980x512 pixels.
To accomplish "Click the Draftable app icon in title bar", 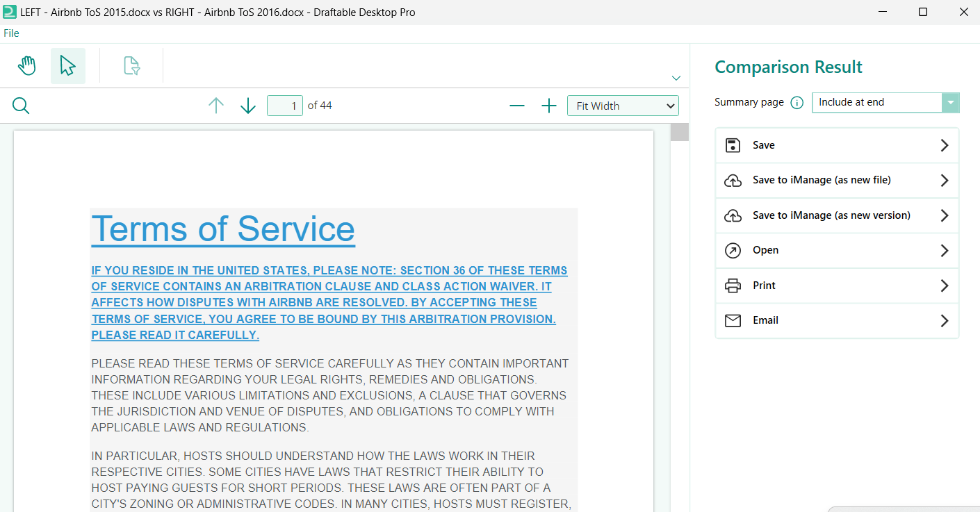I will click(10, 12).
